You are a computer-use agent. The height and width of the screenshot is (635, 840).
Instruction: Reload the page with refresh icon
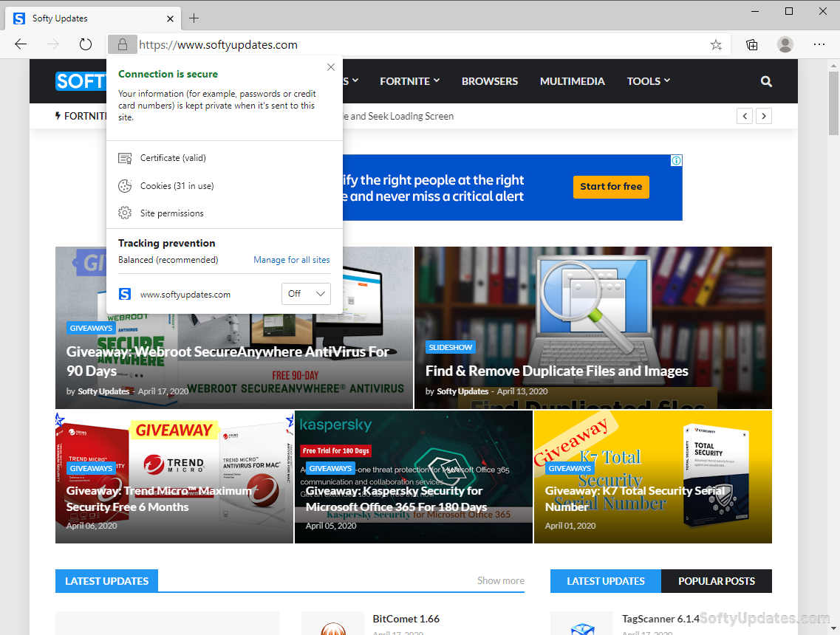[85, 44]
